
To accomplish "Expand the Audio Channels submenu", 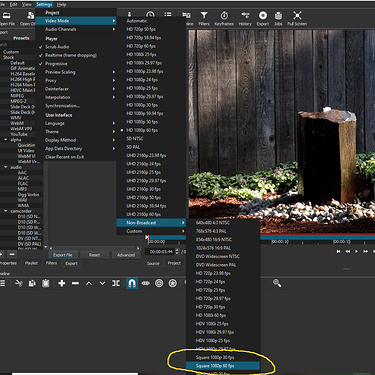I will point(76,29).
